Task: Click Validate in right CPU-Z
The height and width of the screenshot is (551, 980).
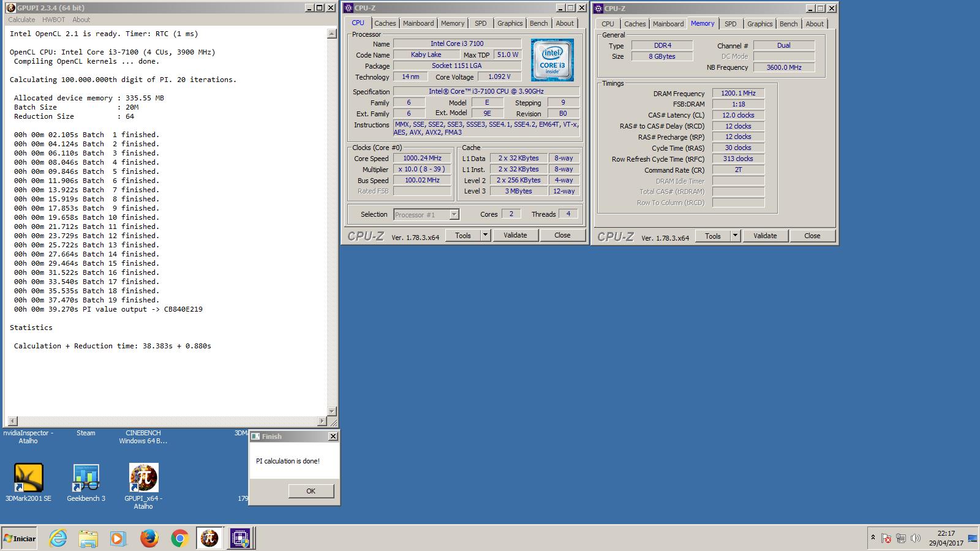Action: 765,236
